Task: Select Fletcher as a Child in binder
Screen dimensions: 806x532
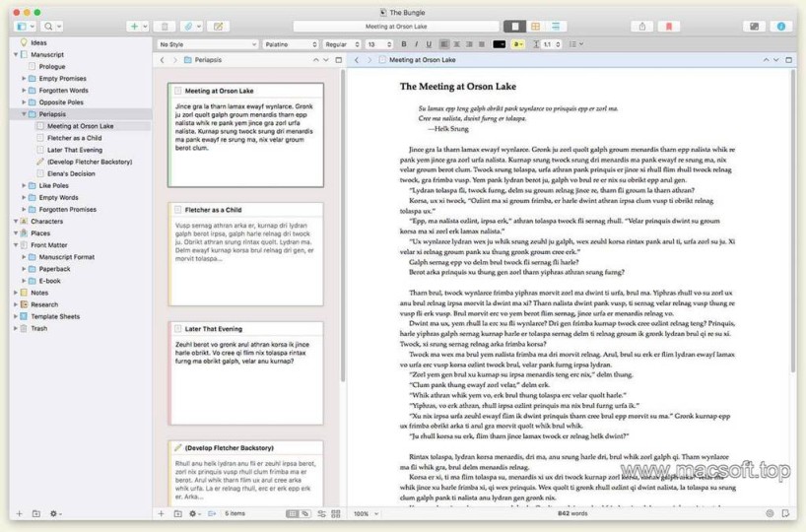Action: [x=74, y=138]
